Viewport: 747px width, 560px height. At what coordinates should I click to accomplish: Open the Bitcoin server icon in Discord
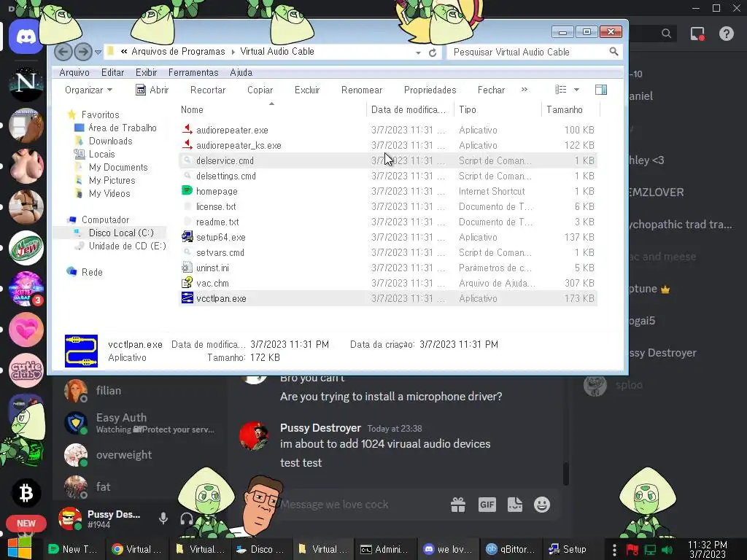26,493
